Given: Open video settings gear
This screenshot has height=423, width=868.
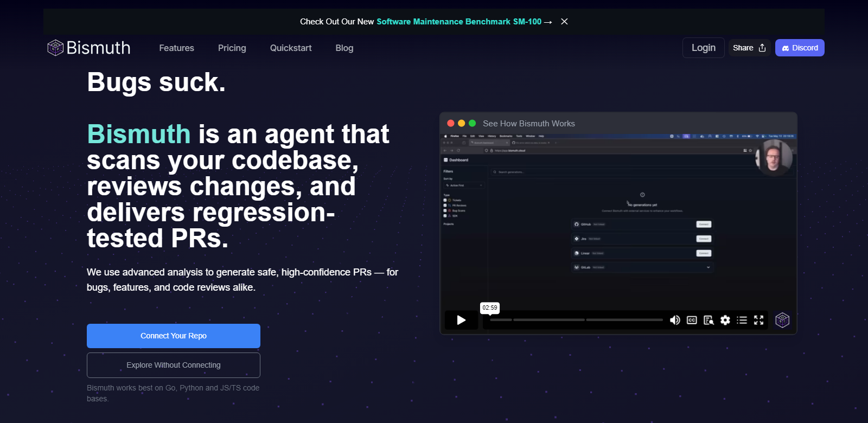Looking at the screenshot, I should 725,320.
